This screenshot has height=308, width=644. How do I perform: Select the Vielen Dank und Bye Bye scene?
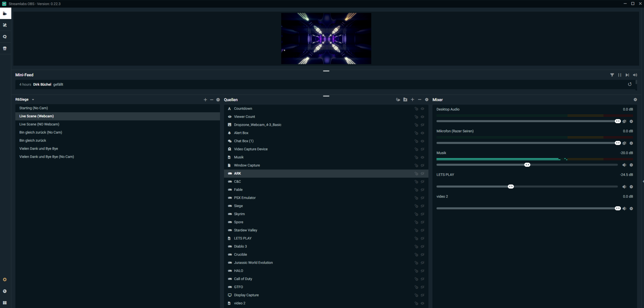pos(38,149)
